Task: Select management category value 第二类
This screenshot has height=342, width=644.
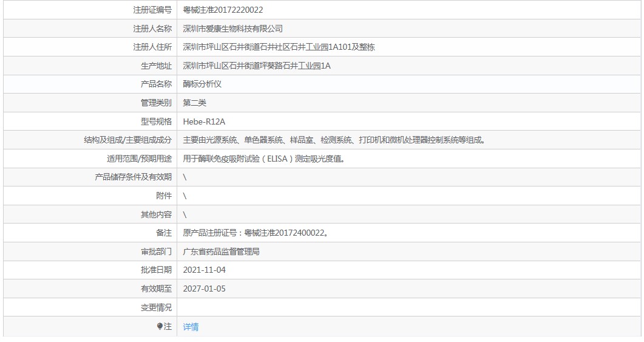Action: 194,103
